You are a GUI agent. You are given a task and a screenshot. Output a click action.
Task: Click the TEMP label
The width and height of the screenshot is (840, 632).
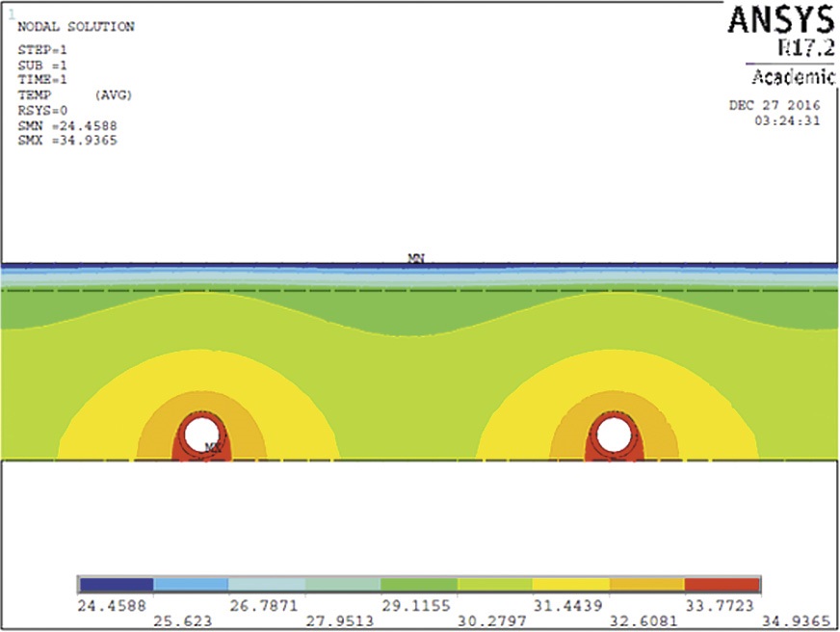[x=35, y=94]
